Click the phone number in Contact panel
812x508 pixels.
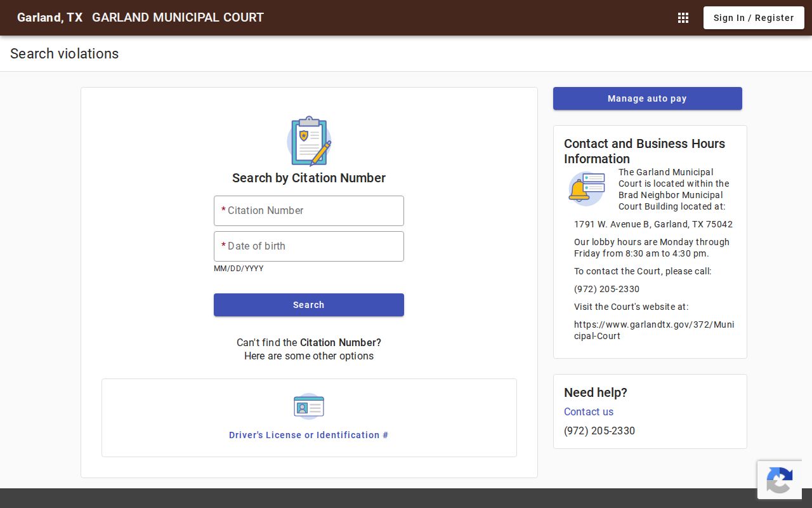[x=606, y=289]
